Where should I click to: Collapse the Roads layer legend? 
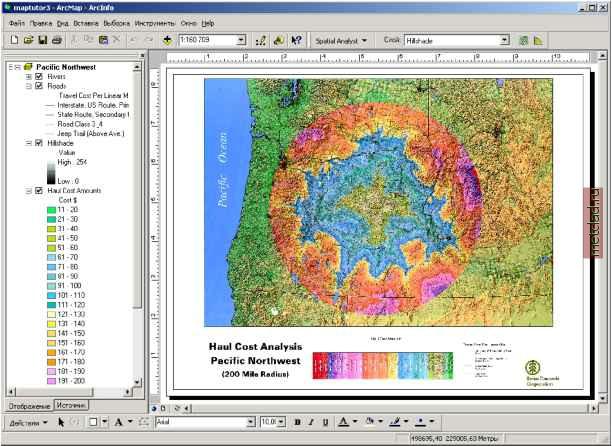pos(28,86)
